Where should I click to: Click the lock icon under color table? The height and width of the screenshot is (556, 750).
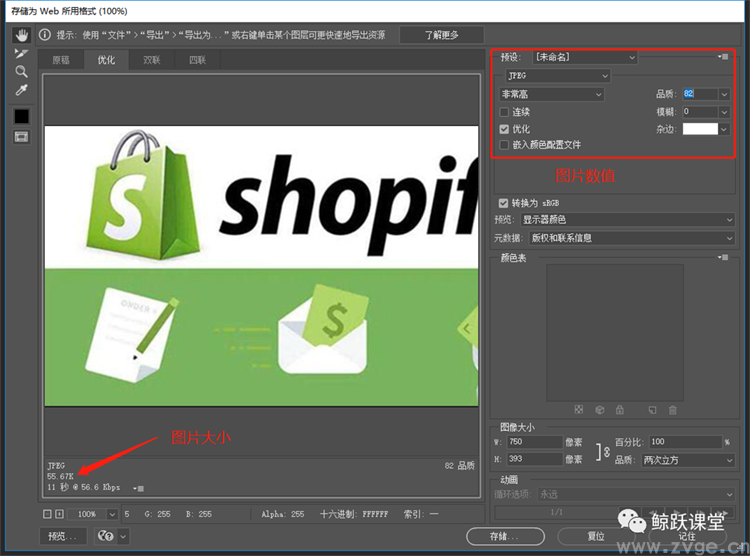pos(620,410)
